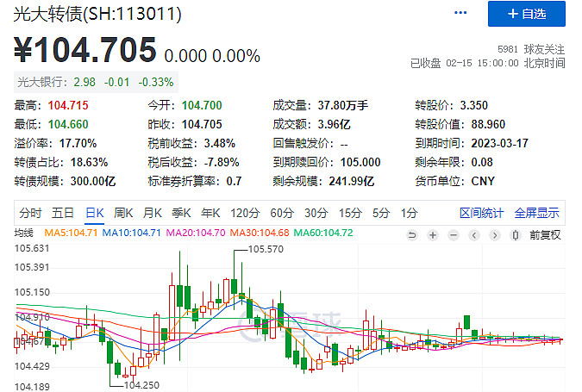Zoom out chart with minus icon

(x=454, y=235)
